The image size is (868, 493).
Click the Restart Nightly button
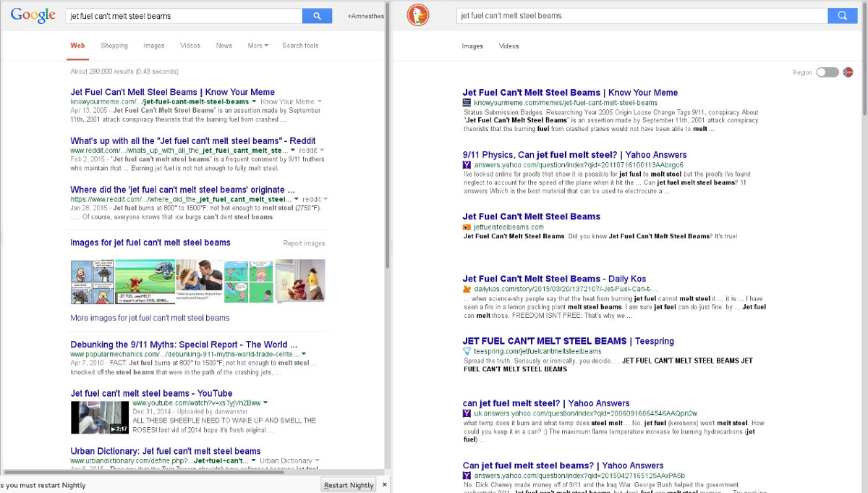(347, 484)
